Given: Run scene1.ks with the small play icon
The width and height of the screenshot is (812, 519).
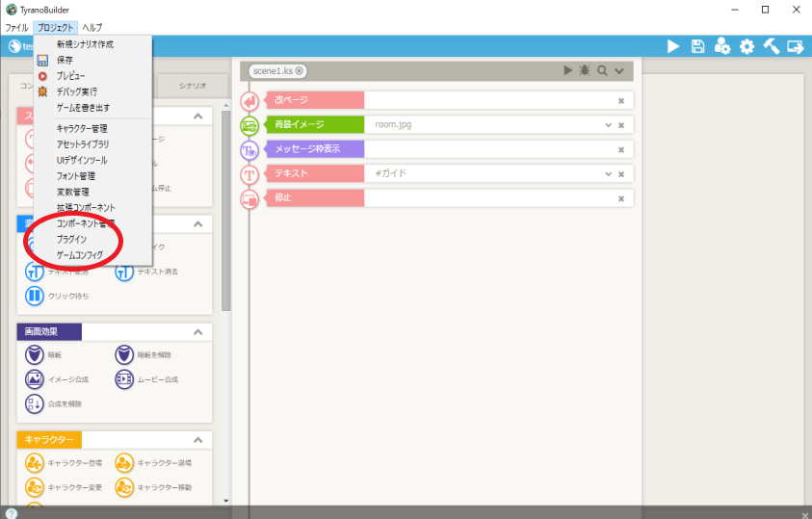Looking at the screenshot, I should coord(568,70).
